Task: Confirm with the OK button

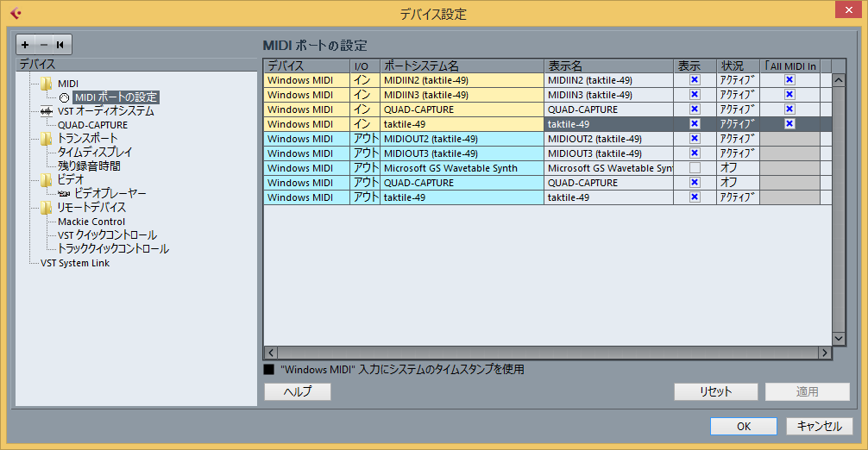Action: coord(744,426)
